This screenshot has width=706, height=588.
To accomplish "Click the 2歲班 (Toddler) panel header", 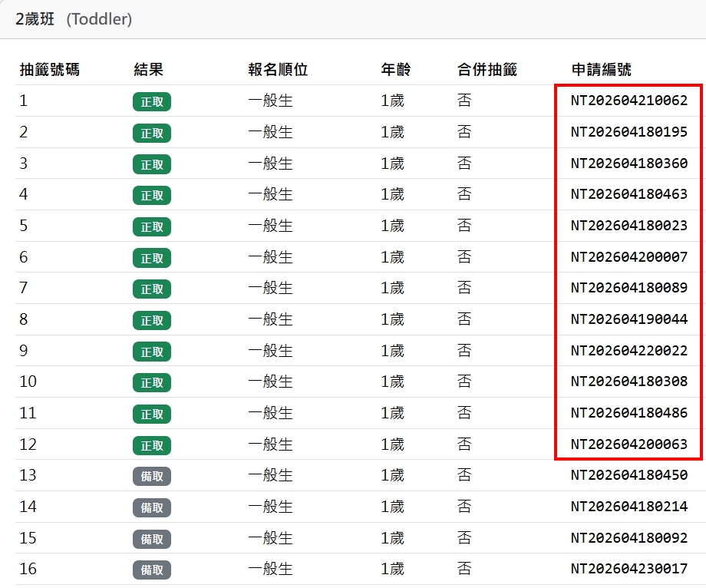I will coord(74,19).
